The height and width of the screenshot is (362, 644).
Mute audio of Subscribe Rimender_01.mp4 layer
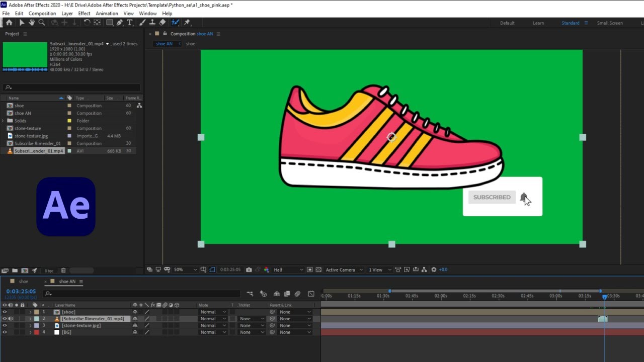pyautogui.click(x=11, y=319)
